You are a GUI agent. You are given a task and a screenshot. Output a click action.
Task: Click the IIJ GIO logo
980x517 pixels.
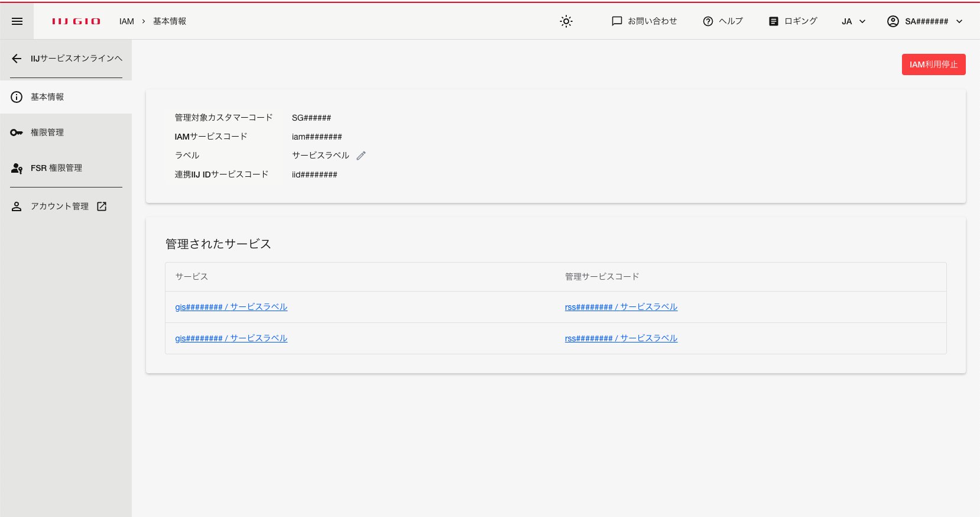[x=76, y=21]
